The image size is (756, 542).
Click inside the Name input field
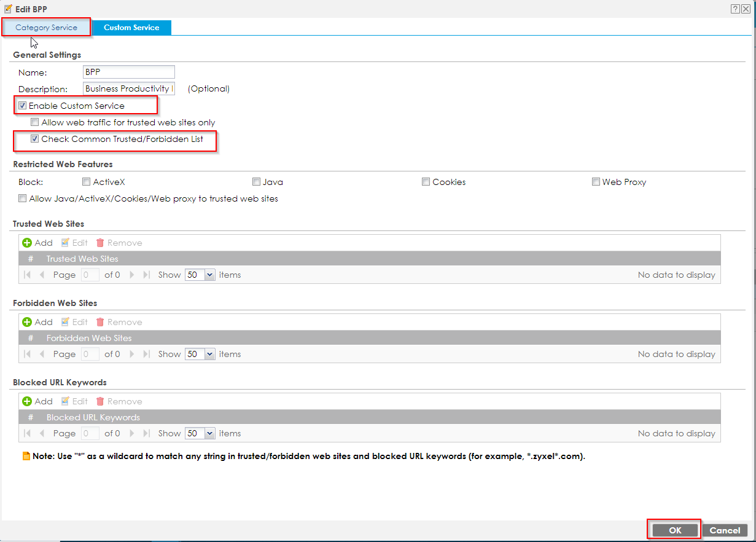(128, 71)
